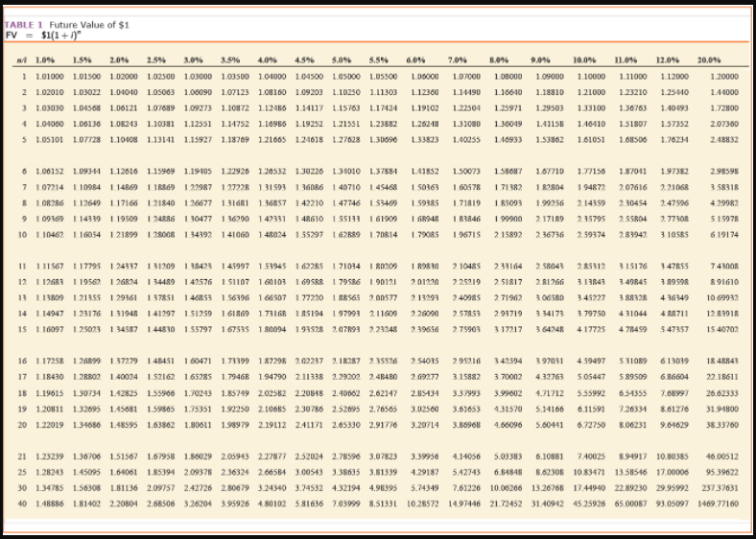Select the 5.0% column header

(x=342, y=60)
